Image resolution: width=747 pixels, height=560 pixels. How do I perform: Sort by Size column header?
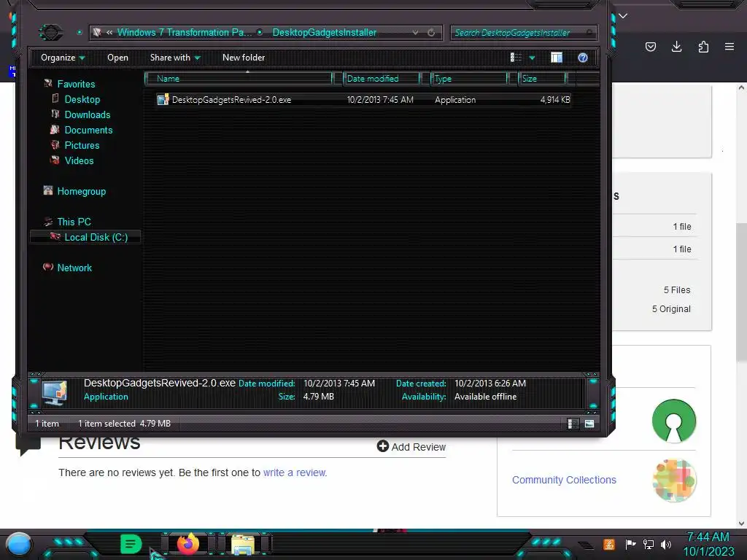[x=542, y=79]
